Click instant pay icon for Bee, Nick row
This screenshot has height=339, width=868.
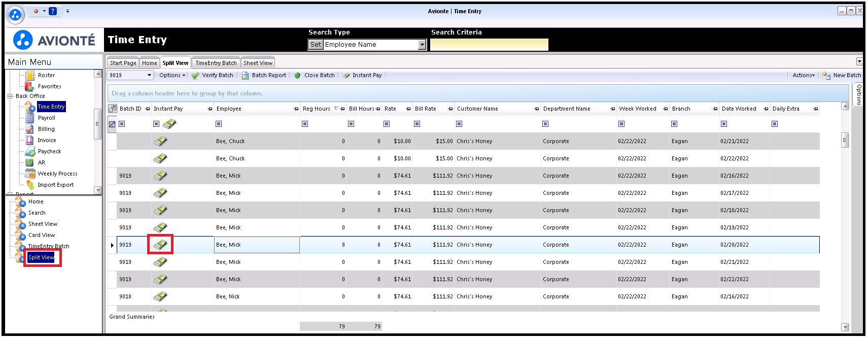pos(160,296)
